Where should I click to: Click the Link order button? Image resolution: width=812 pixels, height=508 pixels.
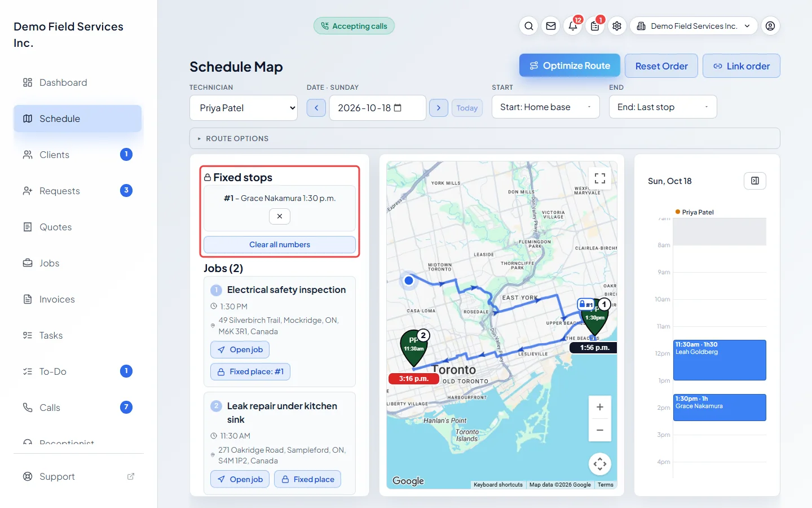[x=742, y=66]
